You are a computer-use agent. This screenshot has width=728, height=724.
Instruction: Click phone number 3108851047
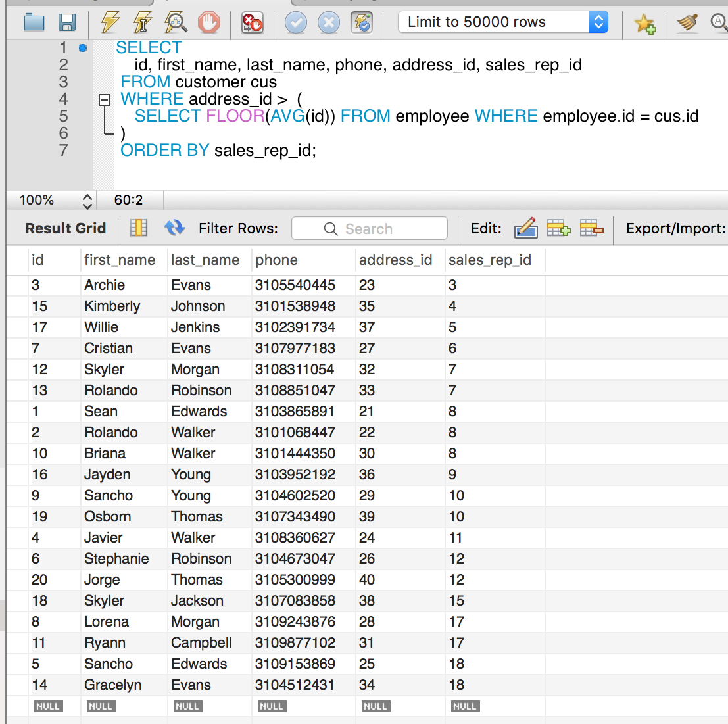click(304, 391)
